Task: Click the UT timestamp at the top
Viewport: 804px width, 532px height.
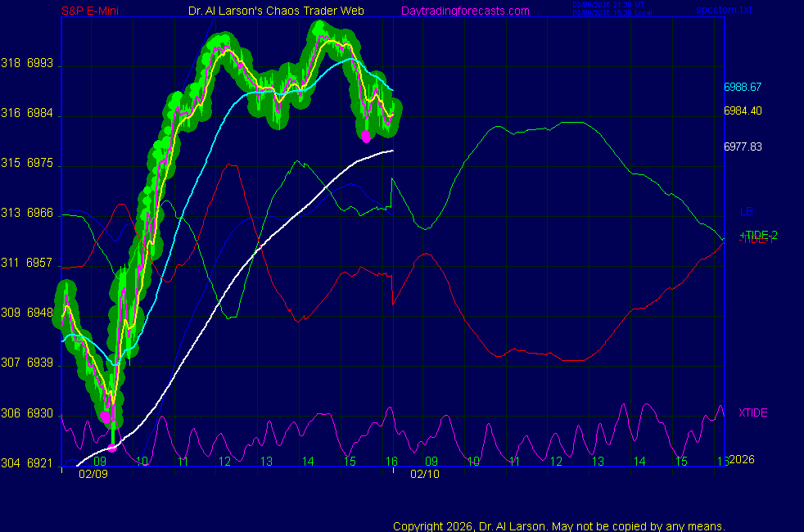Action: (x=606, y=5)
